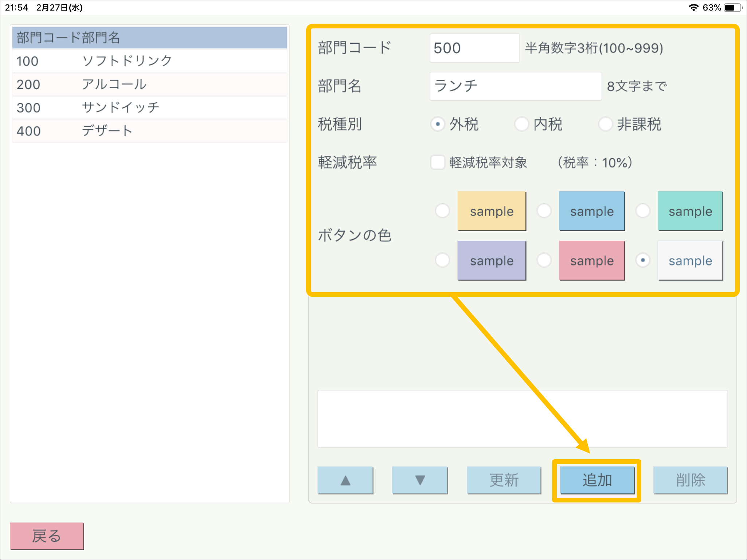Click the move-up triangle button
This screenshot has height=560, width=747.
pos(345,480)
